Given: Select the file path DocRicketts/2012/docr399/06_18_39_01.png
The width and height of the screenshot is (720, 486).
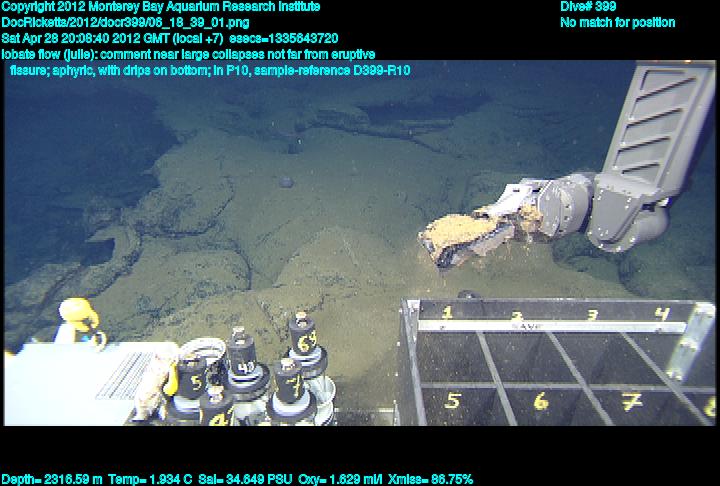Looking at the screenshot, I should click(125, 23).
